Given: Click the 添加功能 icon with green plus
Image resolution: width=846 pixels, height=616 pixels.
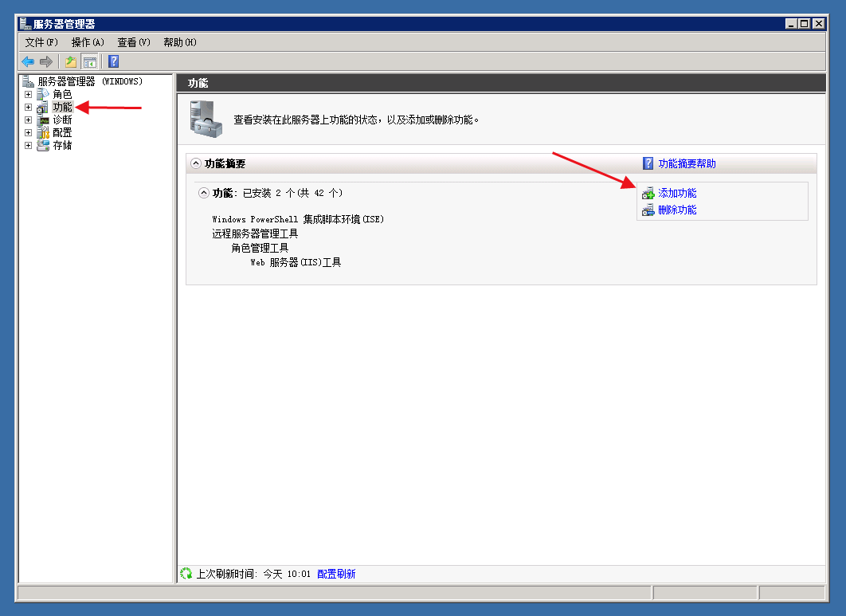Looking at the screenshot, I should pyautogui.click(x=648, y=194).
